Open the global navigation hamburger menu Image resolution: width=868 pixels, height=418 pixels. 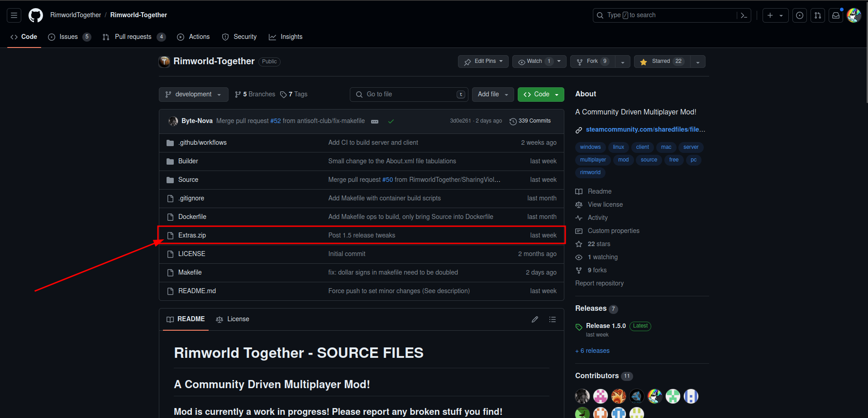14,15
